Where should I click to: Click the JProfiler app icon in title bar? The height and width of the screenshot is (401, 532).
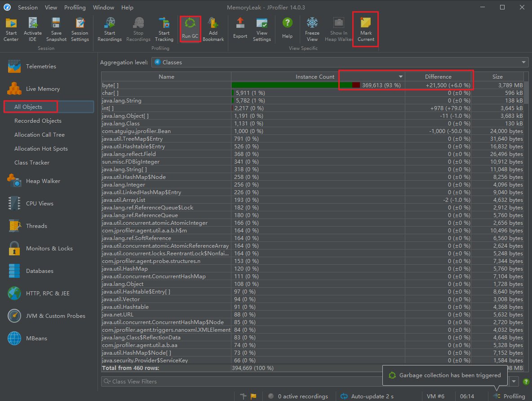click(7, 7)
